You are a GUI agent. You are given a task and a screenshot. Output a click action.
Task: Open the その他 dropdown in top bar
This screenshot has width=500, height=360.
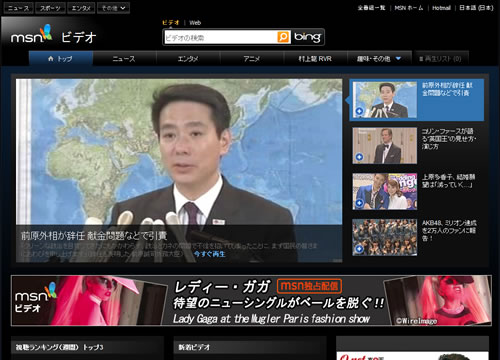click(x=113, y=8)
